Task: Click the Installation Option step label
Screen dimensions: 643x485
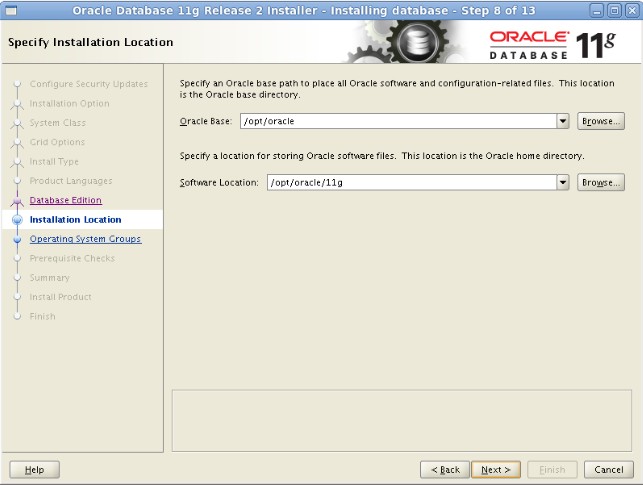Action: click(x=69, y=103)
